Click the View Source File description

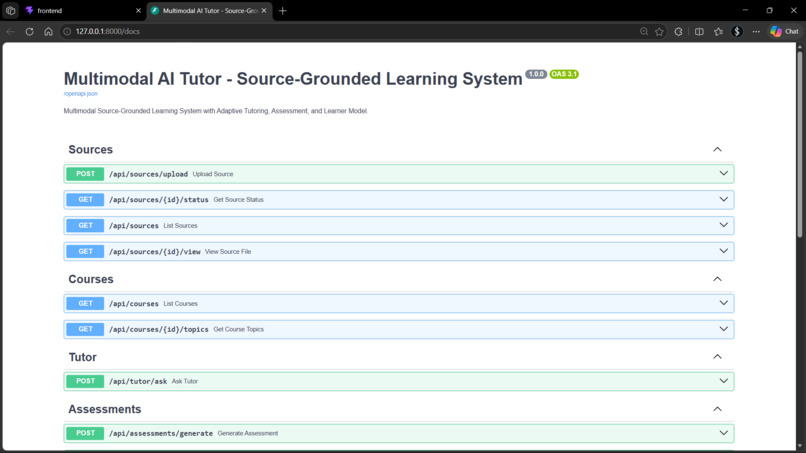(x=228, y=252)
